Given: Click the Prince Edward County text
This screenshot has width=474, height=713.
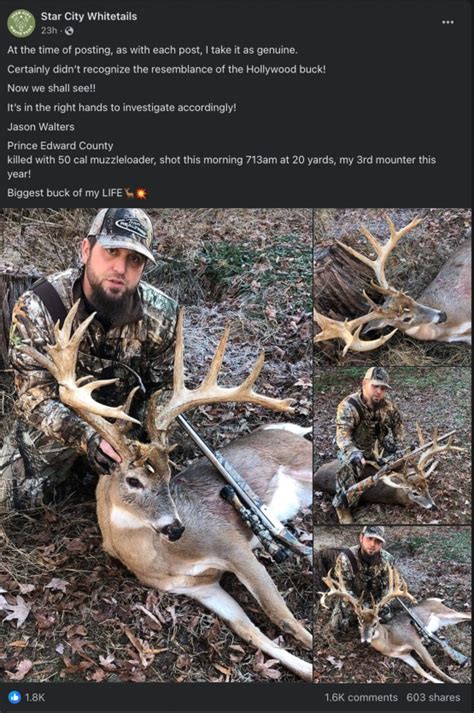Looking at the screenshot, I should 60,146.
